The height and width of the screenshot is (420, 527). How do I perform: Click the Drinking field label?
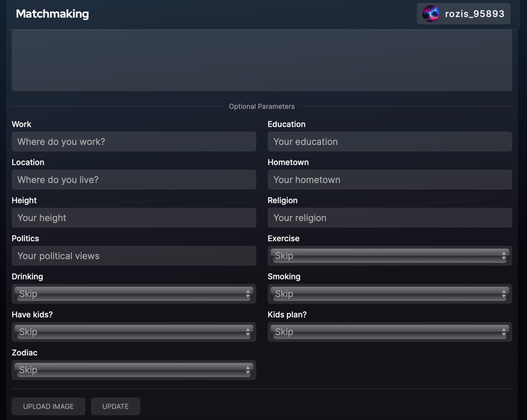coord(27,276)
